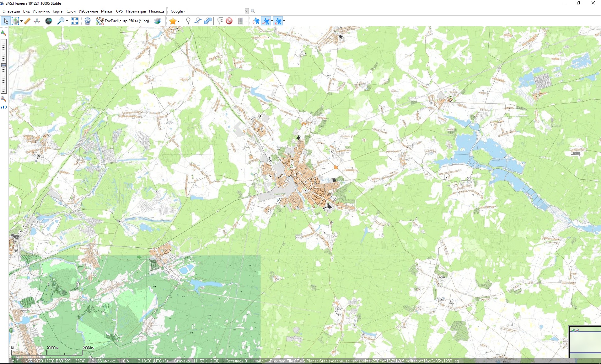Toggle GPS connect receiver button
The image size is (601, 364).
pos(256,21)
